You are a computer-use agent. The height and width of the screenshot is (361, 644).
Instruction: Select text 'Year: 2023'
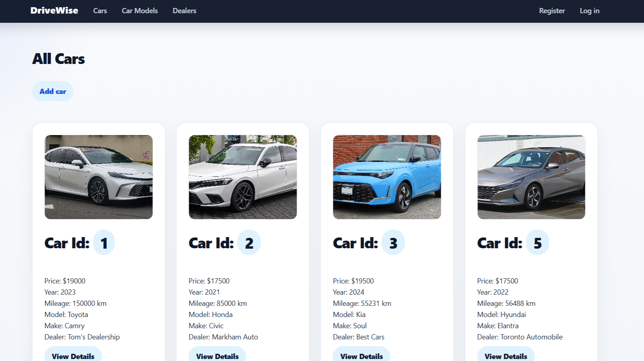point(60,292)
